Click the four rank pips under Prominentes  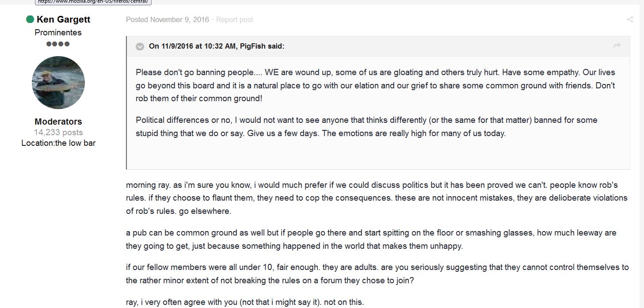[x=58, y=44]
